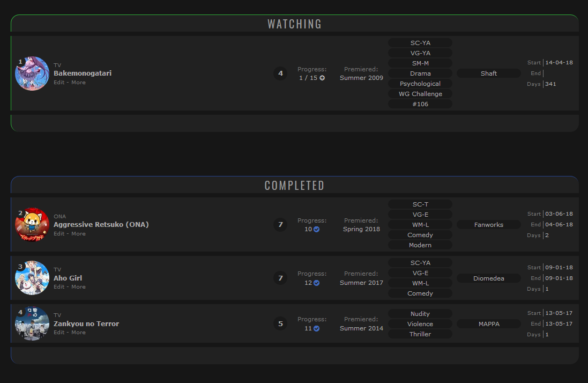The width and height of the screenshot is (588, 383).
Task: Select the WM-L tag on Aho Girl
Action: [420, 283]
